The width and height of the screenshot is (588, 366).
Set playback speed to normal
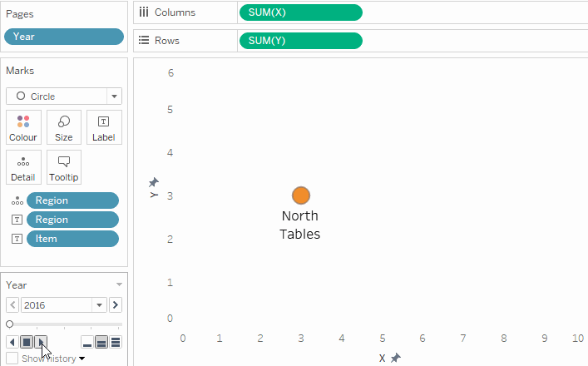(x=101, y=342)
